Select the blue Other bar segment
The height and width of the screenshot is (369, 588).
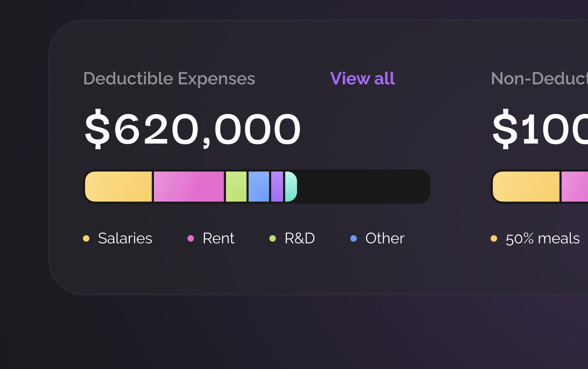tap(259, 187)
